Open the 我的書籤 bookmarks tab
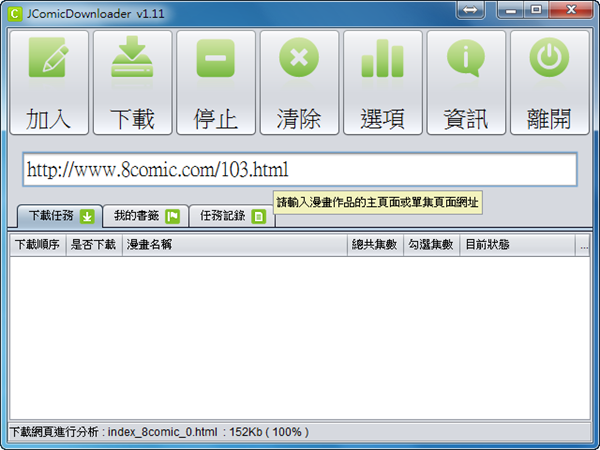The height and width of the screenshot is (450, 600). point(146,216)
